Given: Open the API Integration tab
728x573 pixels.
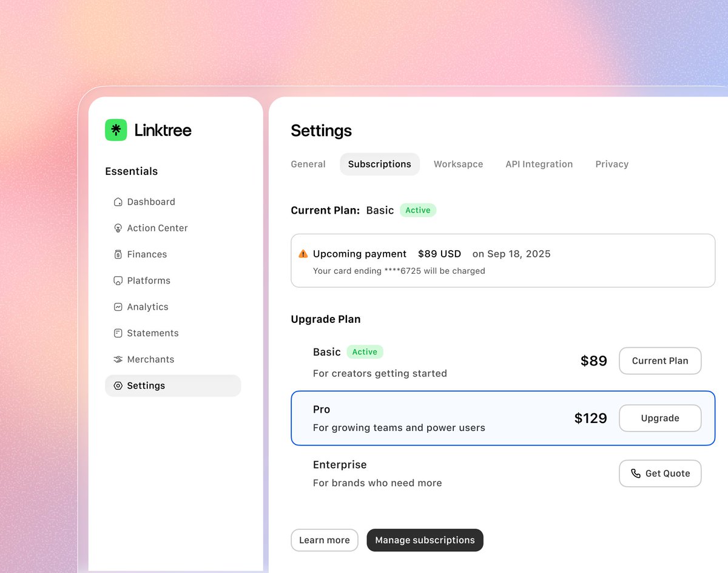Looking at the screenshot, I should [539, 164].
